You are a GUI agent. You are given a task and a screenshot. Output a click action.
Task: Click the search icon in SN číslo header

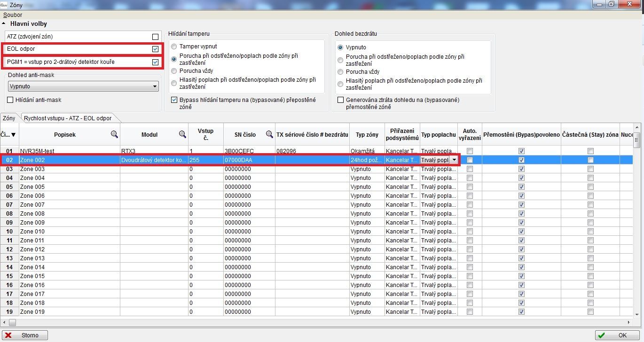pos(269,134)
